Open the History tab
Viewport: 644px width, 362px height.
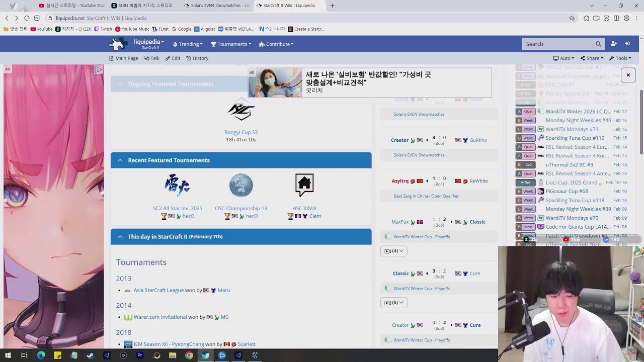(197, 58)
